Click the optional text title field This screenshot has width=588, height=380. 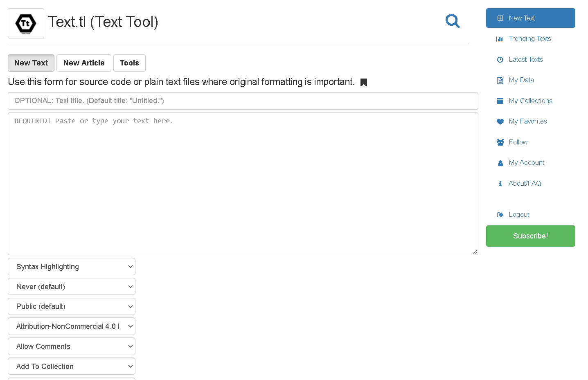243,101
